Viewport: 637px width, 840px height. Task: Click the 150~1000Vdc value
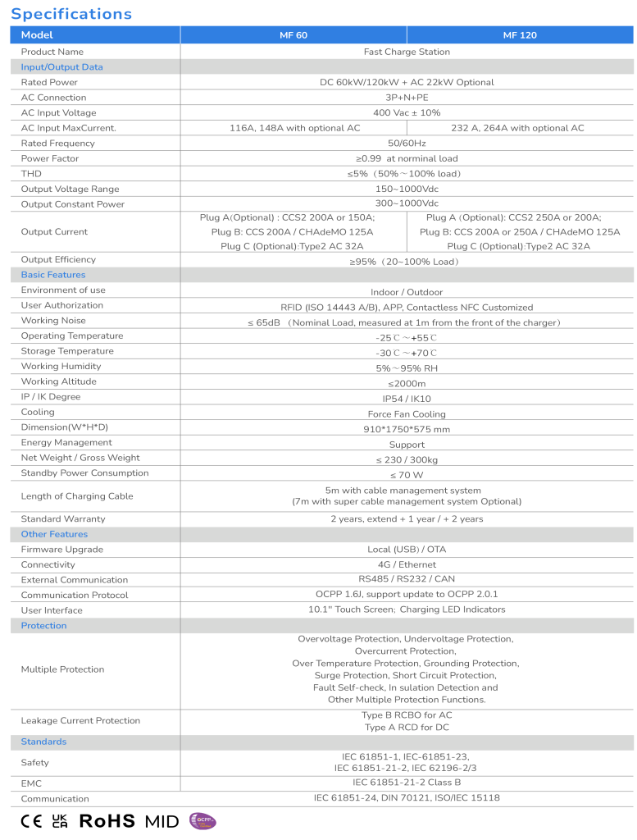point(407,189)
